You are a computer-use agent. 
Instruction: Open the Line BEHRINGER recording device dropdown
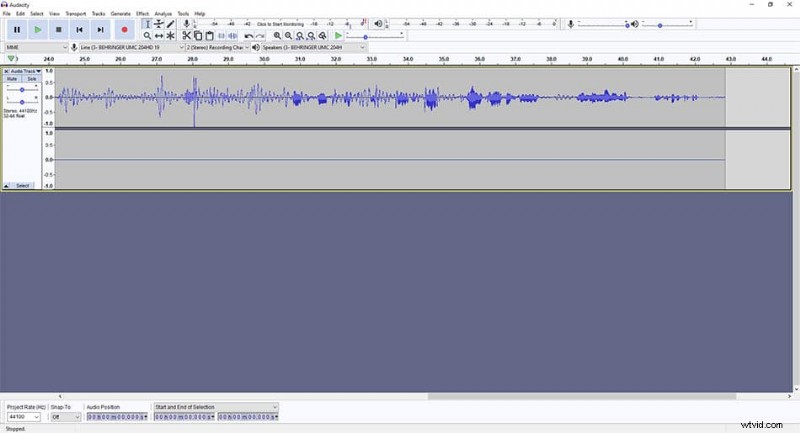point(132,47)
